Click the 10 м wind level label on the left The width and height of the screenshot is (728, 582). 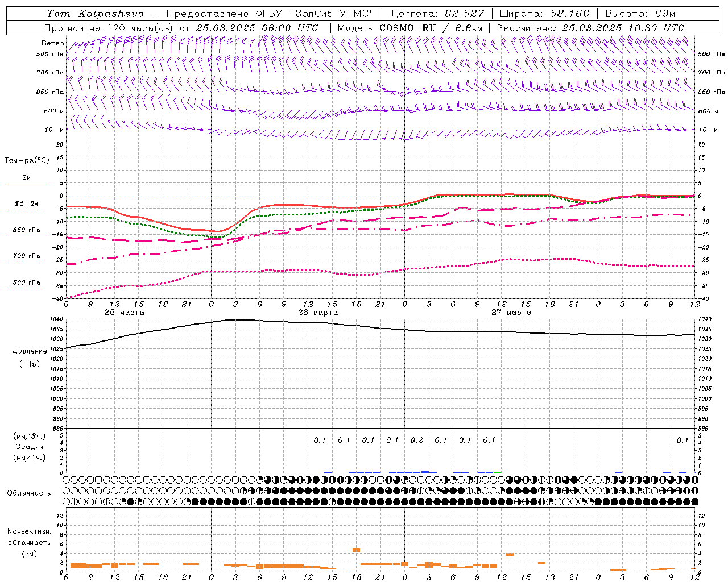(x=55, y=130)
